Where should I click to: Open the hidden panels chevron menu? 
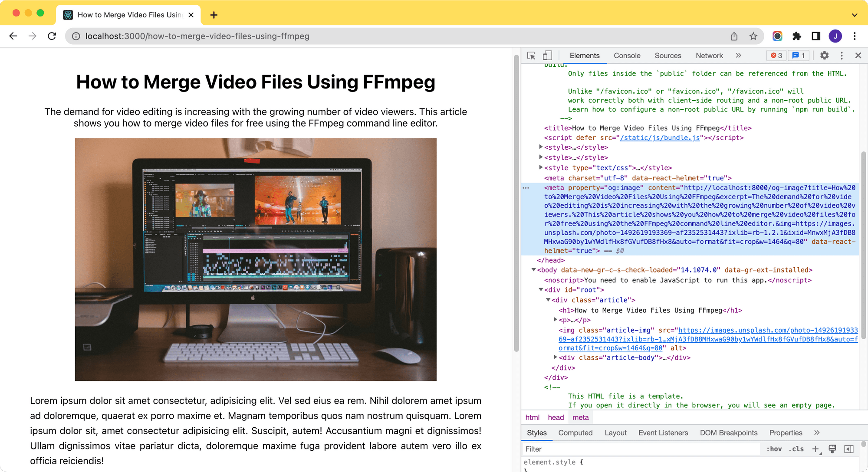738,56
